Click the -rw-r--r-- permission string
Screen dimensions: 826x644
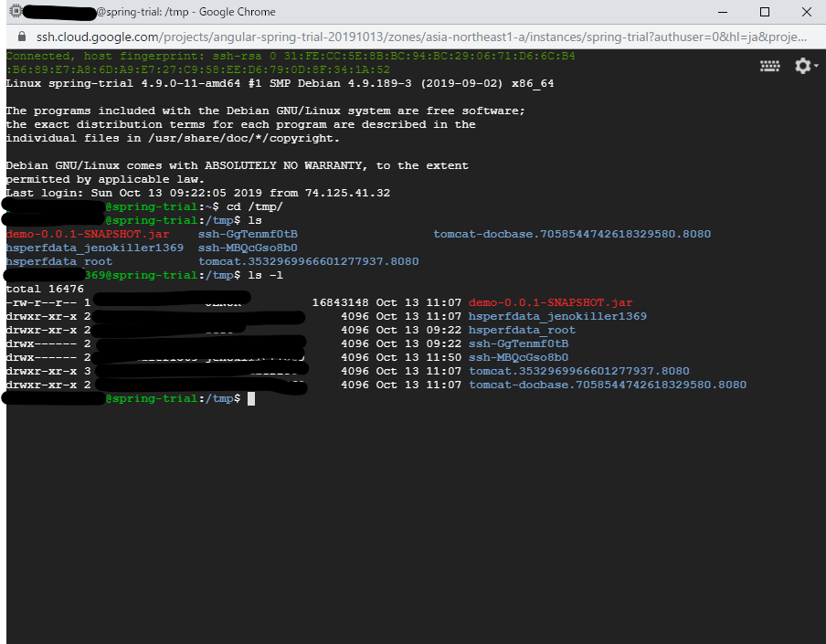coord(41,302)
